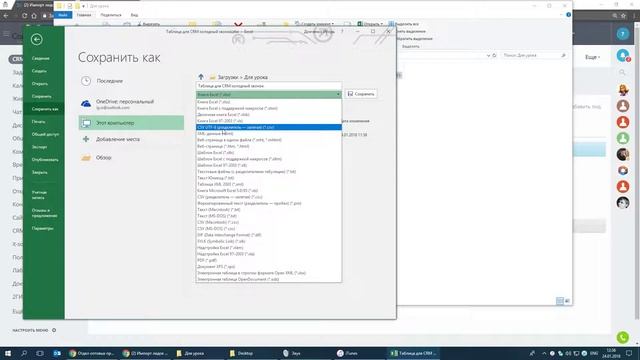The image size is (640, 360).
Task: Open Параметры in backstage menu
Action: pos(42,229)
